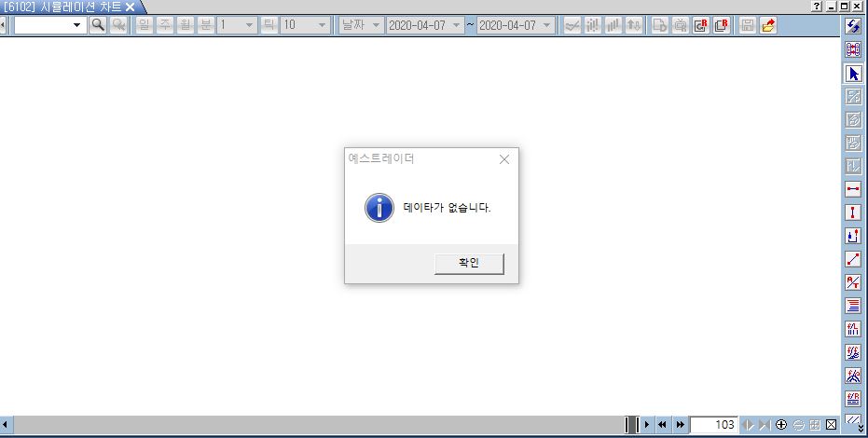Close the 시뮬레이션 차트 tab

point(130,7)
